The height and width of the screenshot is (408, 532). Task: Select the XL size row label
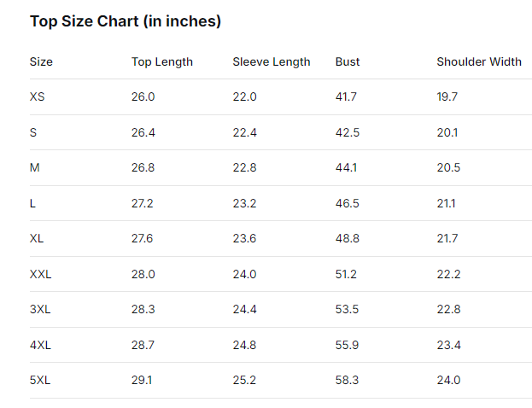37,238
